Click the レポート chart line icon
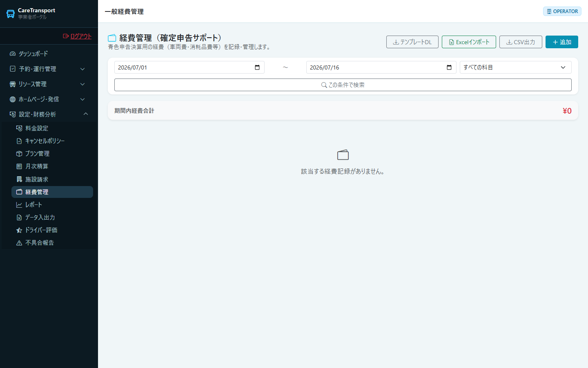 pos(19,204)
